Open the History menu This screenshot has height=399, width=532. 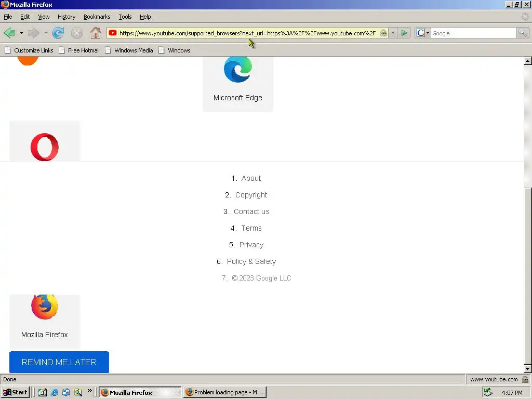click(66, 17)
